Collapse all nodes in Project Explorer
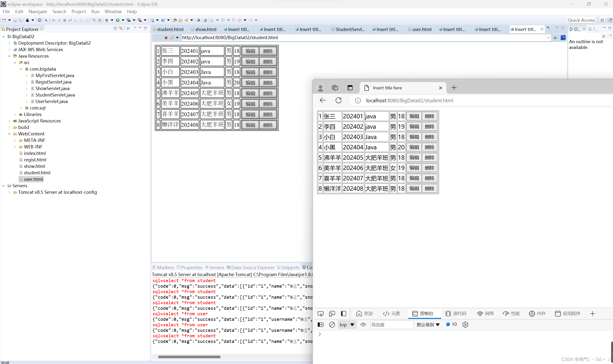The height and width of the screenshot is (364, 613). [115, 28]
